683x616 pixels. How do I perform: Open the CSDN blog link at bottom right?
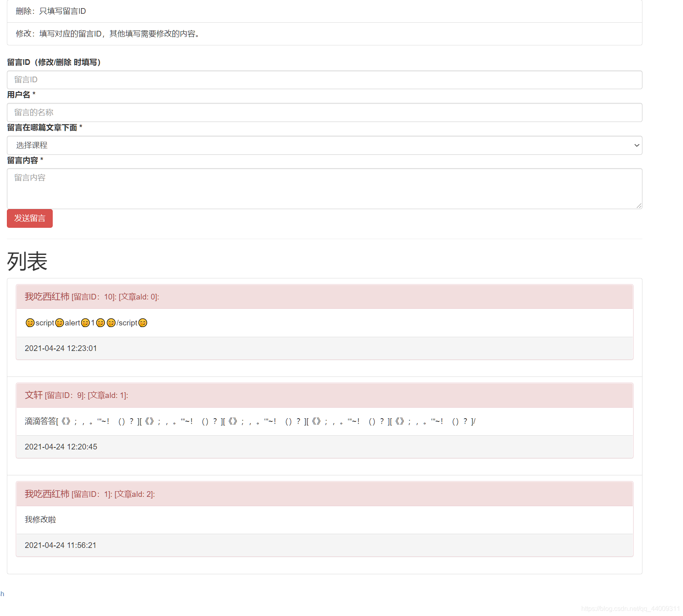click(x=630, y=608)
